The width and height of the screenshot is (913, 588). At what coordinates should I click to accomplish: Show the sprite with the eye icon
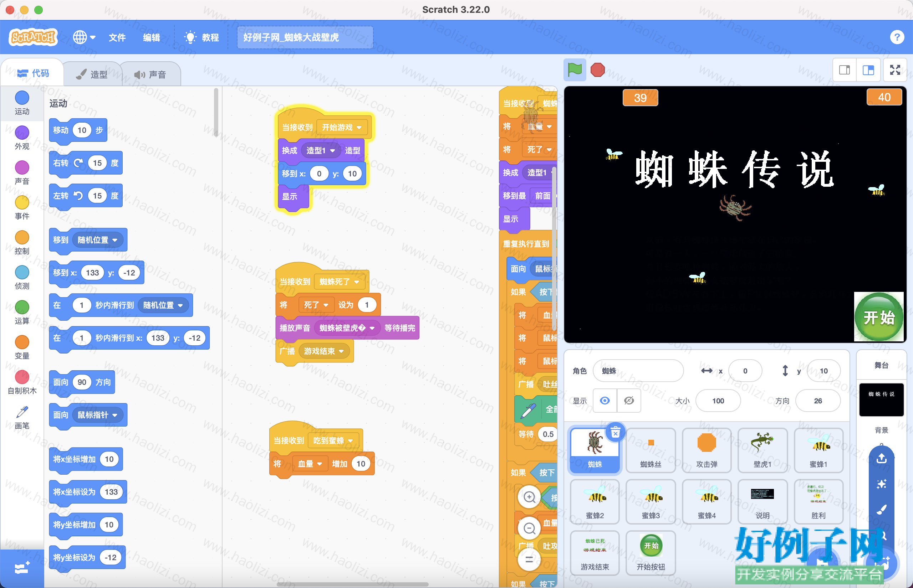605,401
